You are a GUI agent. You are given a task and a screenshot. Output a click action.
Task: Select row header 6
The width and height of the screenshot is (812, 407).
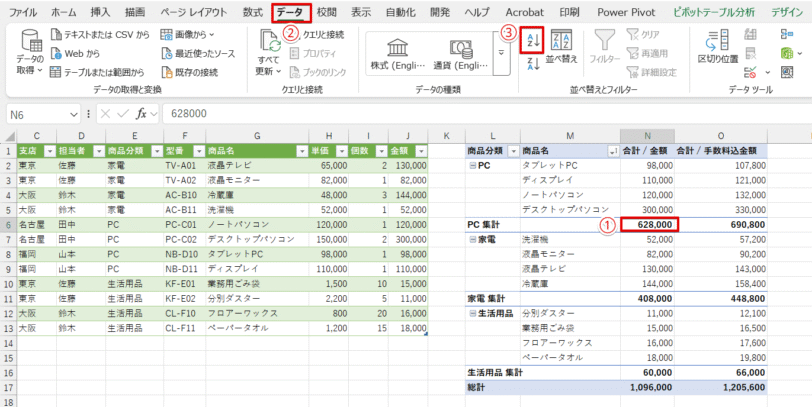pyautogui.click(x=8, y=225)
